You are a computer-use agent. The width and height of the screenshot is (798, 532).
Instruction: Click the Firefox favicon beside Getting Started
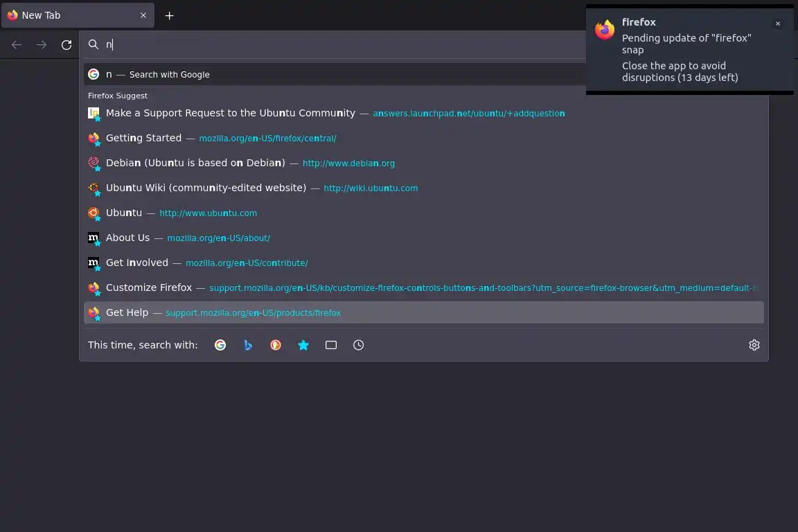[94, 138]
